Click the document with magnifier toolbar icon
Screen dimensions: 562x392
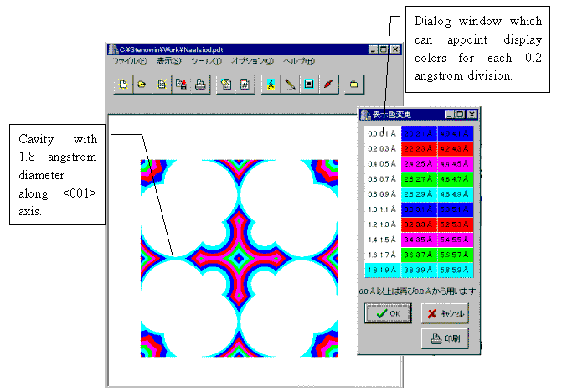click(x=226, y=85)
